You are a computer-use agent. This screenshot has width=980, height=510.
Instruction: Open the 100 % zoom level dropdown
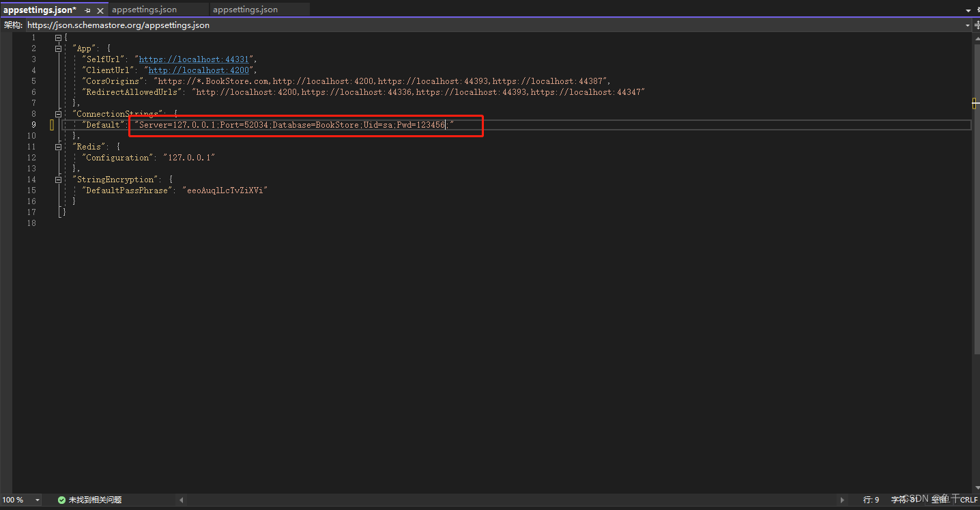tap(36, 500)
